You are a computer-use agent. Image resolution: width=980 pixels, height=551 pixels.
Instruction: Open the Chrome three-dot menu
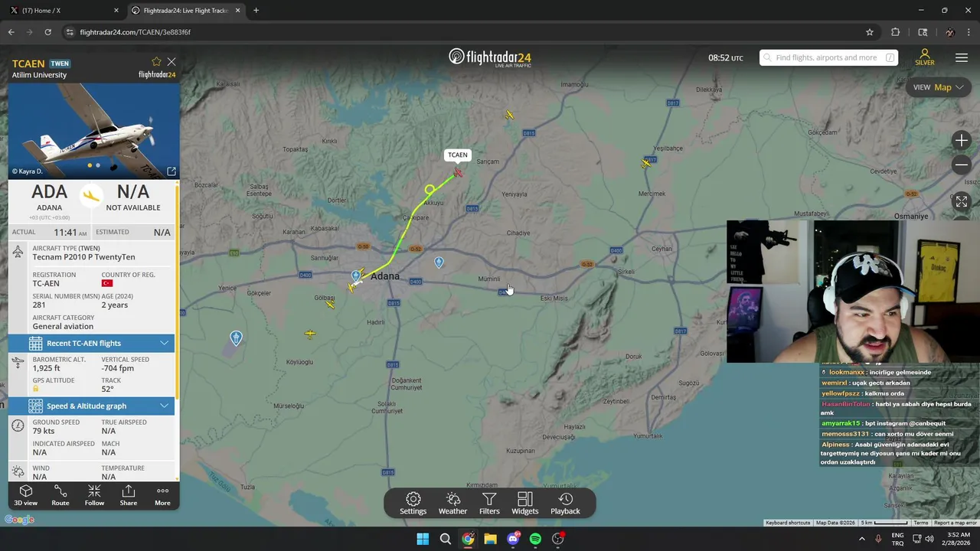tap(969, 32)
